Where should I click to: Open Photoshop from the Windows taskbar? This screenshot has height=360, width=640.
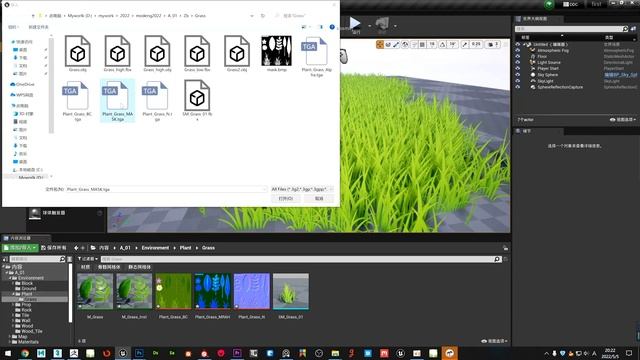(x=139, y=353)
